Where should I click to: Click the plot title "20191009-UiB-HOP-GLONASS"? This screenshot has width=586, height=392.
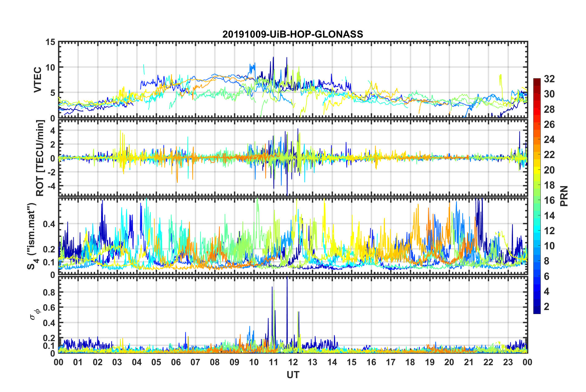[x=293, y=34]
